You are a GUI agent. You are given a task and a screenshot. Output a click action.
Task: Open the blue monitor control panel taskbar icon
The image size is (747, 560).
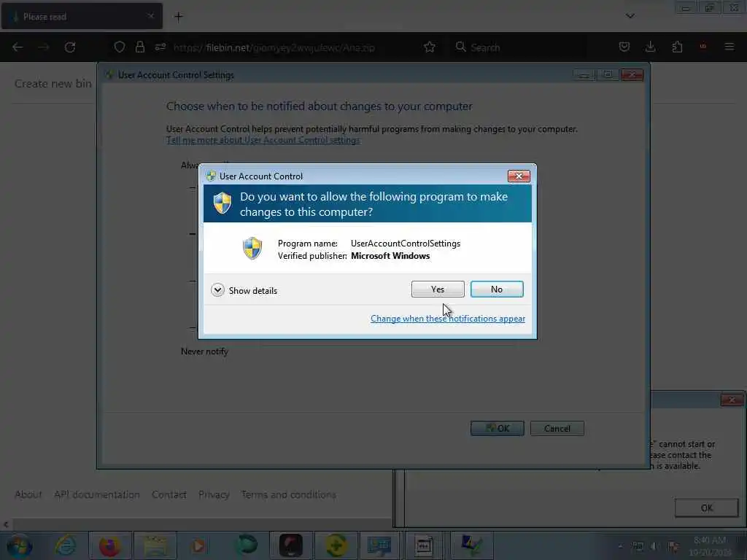pos(379,545)
